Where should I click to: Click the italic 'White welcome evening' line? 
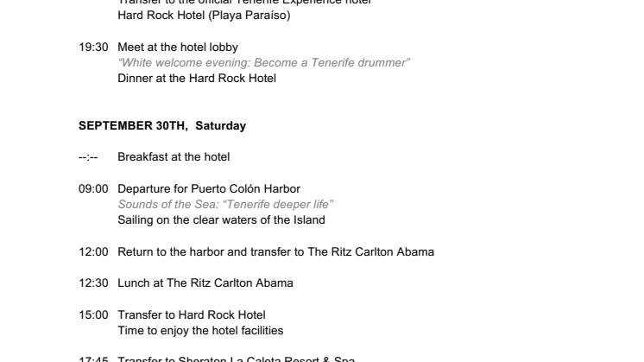point(263,63)
